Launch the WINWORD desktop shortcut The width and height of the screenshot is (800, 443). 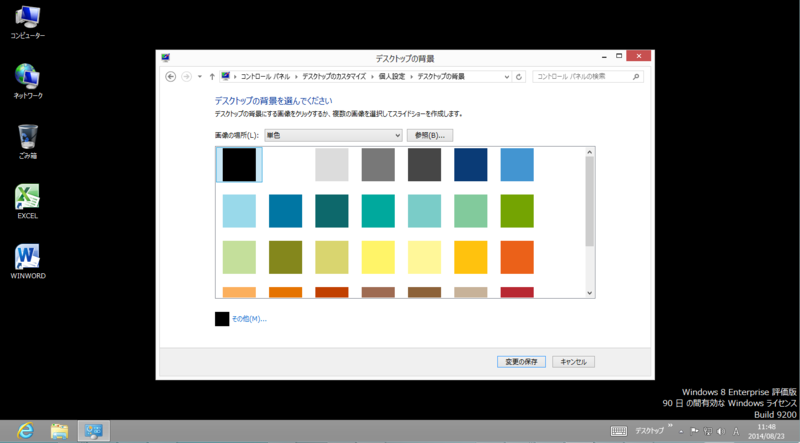[28, 262]
